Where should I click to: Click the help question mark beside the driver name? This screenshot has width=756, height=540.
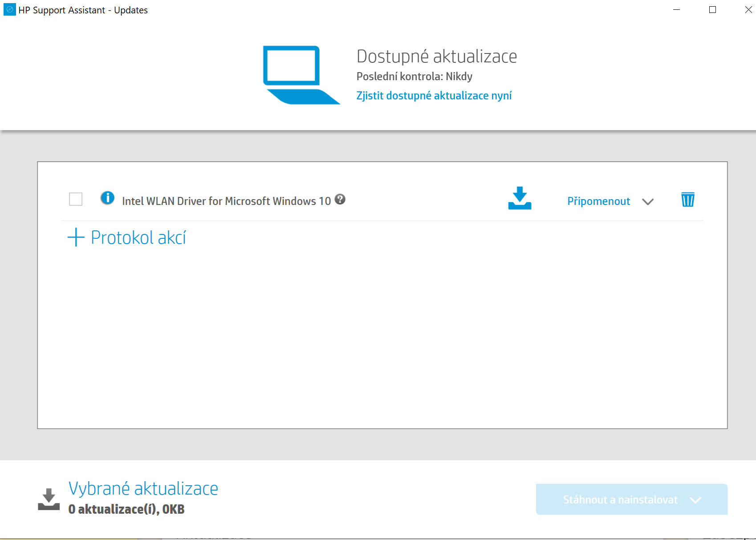[x=341, y=200]
